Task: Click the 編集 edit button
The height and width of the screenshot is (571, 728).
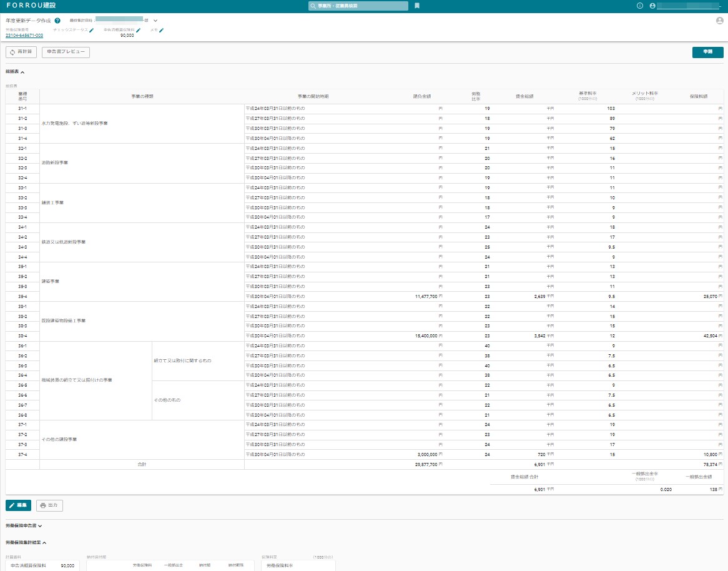Action: (x=18, y=505)
